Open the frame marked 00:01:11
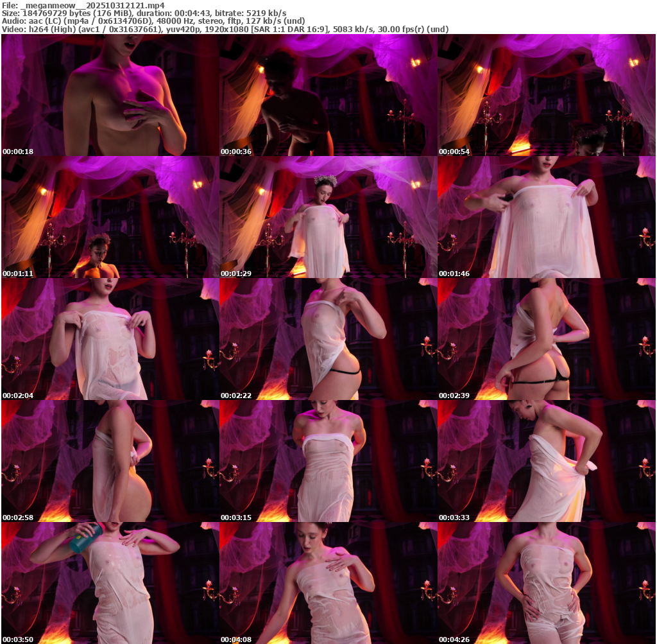 pos(110,217)
